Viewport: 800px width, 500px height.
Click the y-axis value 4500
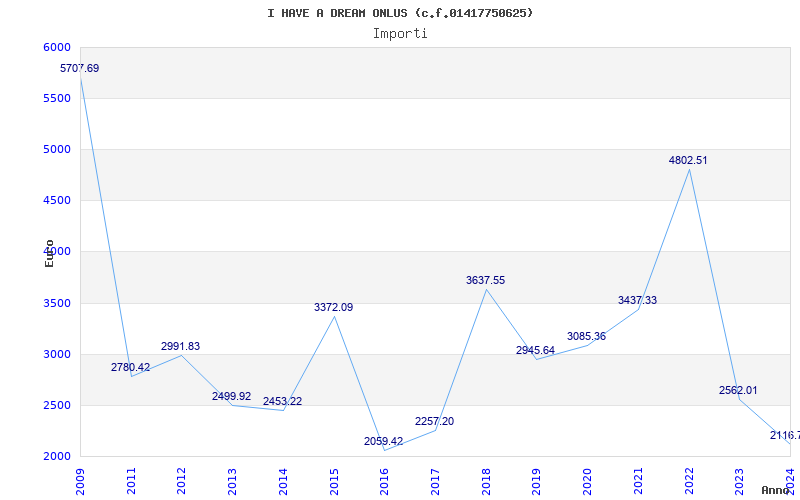click(57, 201)
